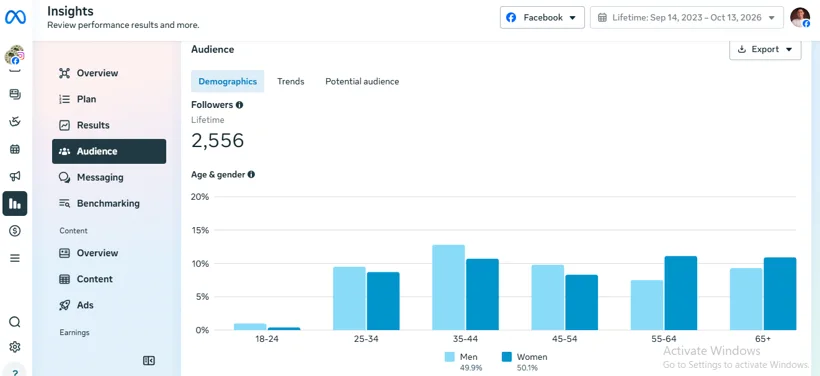Click the Men legend color swatch
The image size is (820, 376).
coord(450,357)
